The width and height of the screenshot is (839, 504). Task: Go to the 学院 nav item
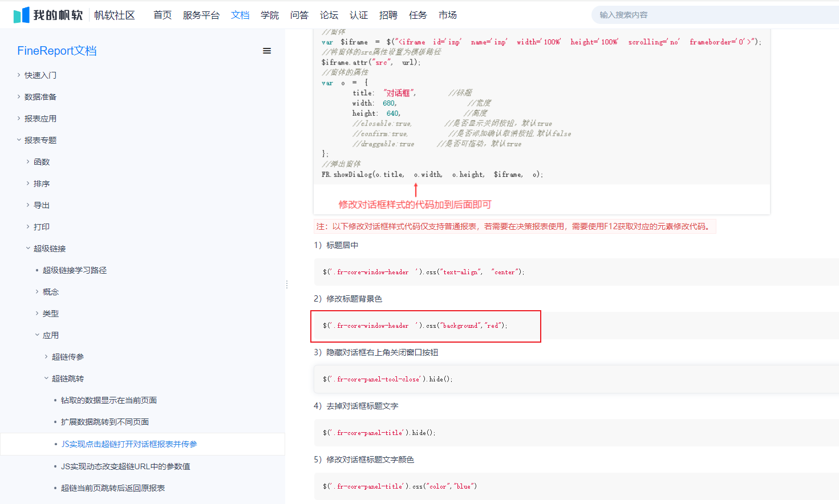click(270, 15)
